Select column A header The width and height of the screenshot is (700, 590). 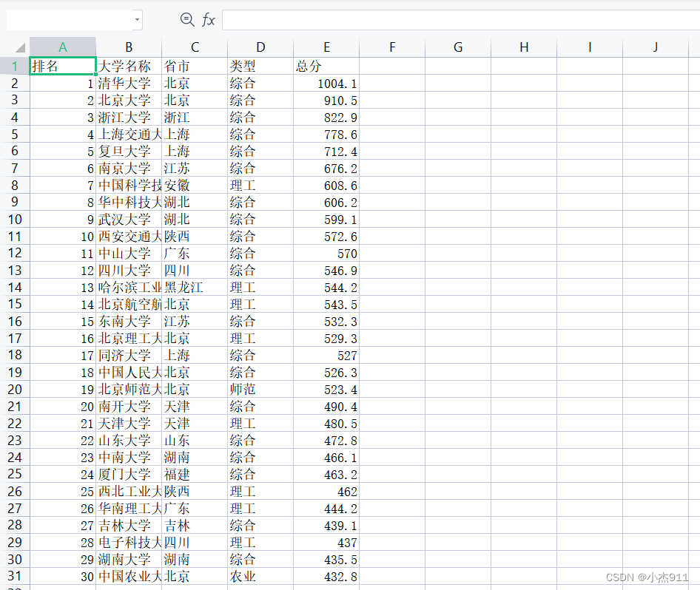[63, 47]
